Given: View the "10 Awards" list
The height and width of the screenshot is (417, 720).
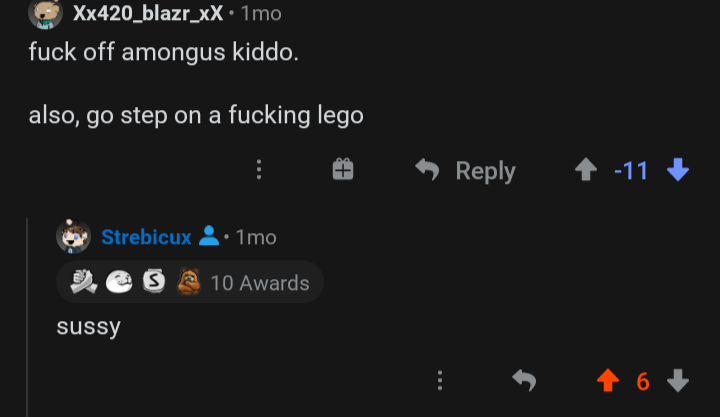Looking at the screenshot, I should pyautogui.click(x=260, y=283).
